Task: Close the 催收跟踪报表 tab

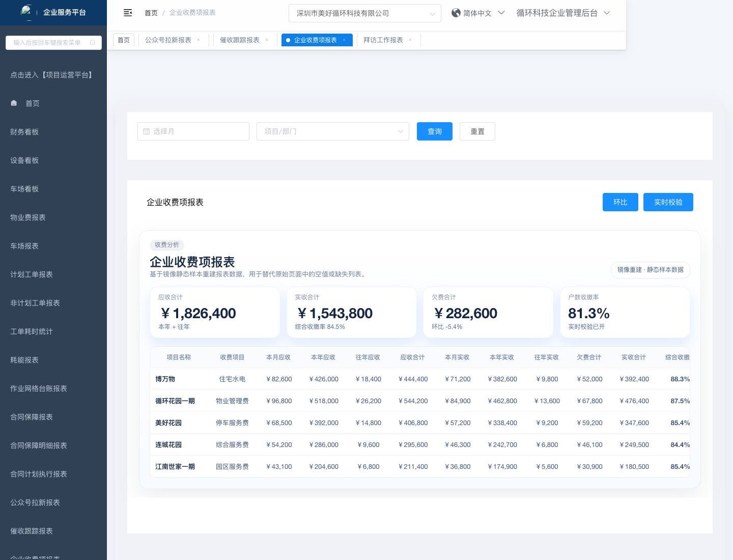Action: coord(267,40)
